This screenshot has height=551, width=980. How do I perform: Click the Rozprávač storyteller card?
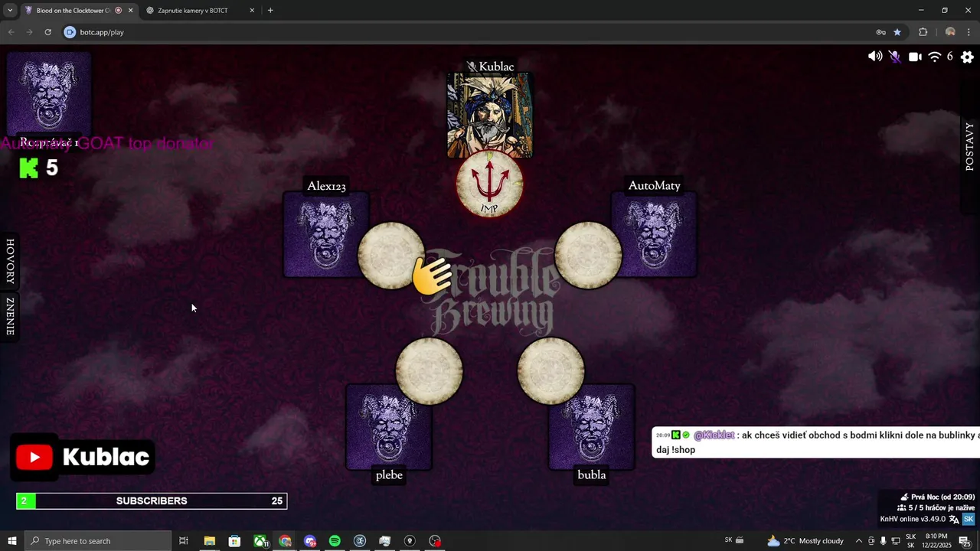point(49,94)
